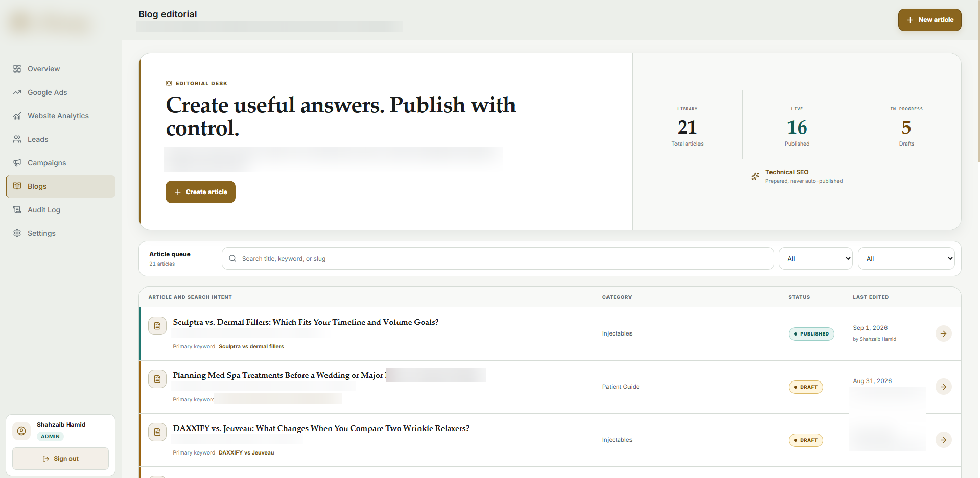Click the Technical SEO sparkle icon
Image resolution: width=980 pixels, height=478 pixels.
(x=755, y=176)
